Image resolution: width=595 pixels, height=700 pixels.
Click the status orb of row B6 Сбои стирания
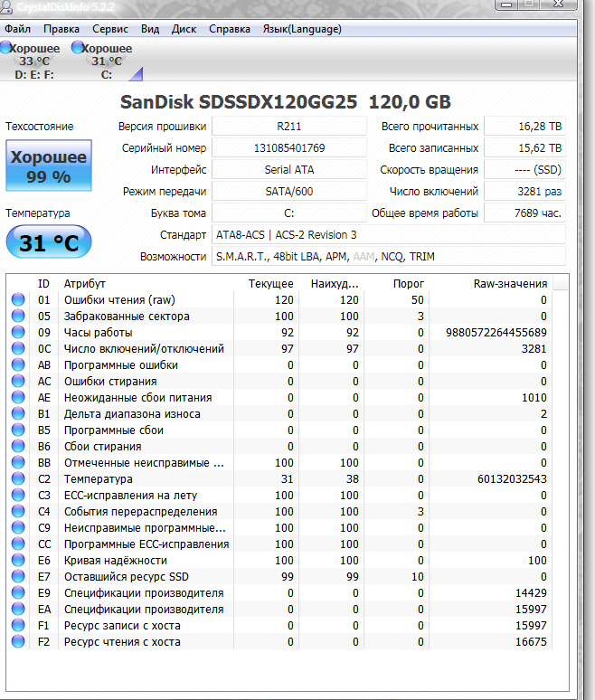18,446
